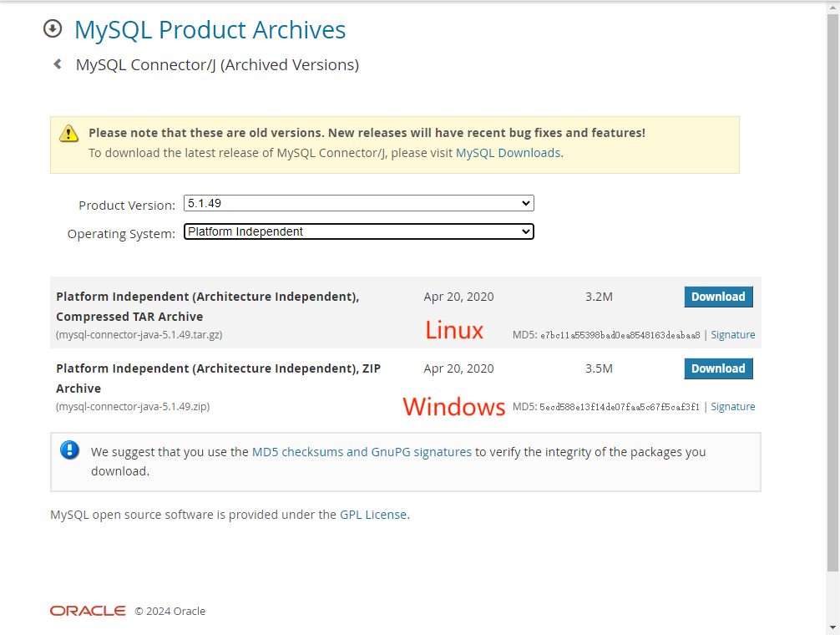Click the page scrollbar down arrow
Image resolution: width=840 pixels, height=635 pixels.
coord(832,627)
